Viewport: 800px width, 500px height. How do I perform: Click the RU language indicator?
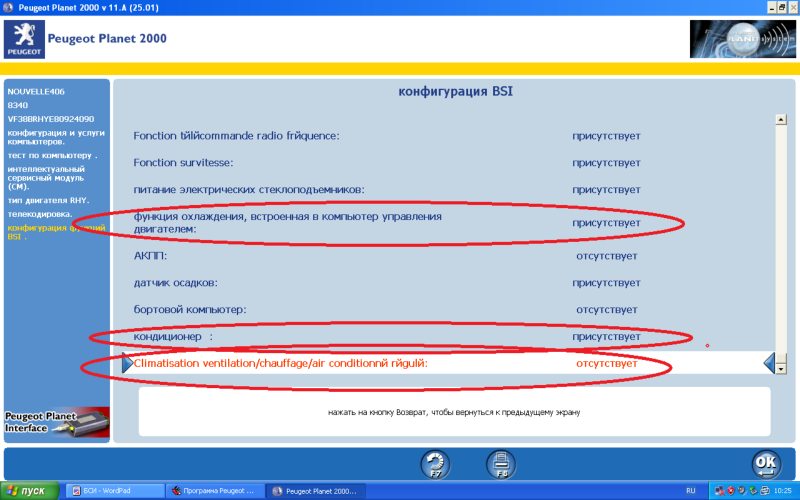click(690, 491)
